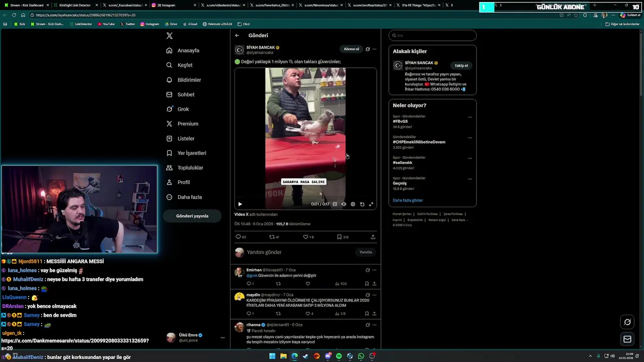Like maydin's reply
This screenshot has height=362, width=644.
[x=309, y=313]
